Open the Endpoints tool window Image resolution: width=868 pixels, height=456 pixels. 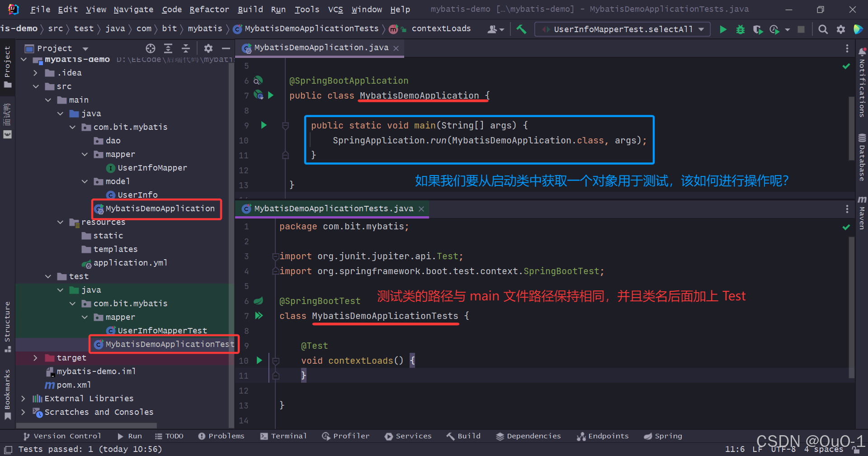(602, 436)
